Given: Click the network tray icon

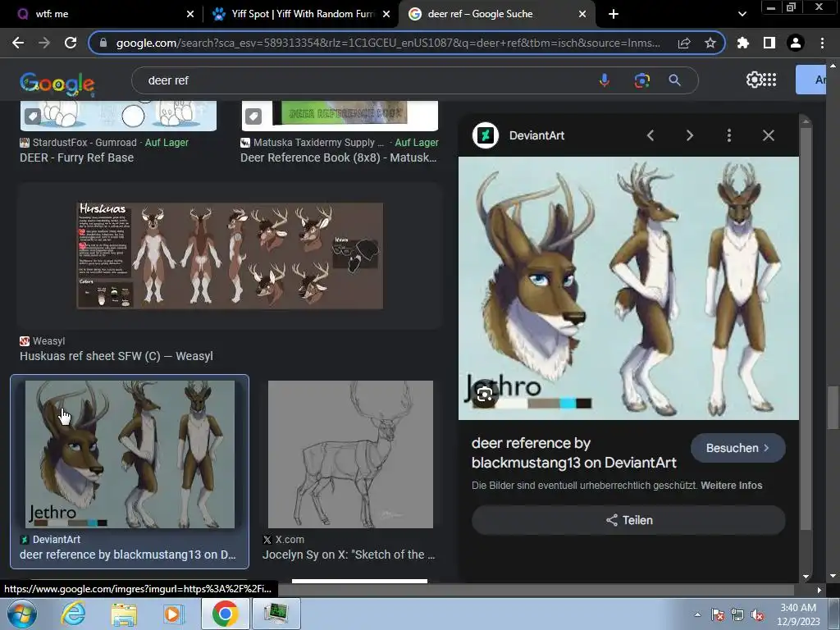Looking at the screenshot, I should (x=737, y=615).
